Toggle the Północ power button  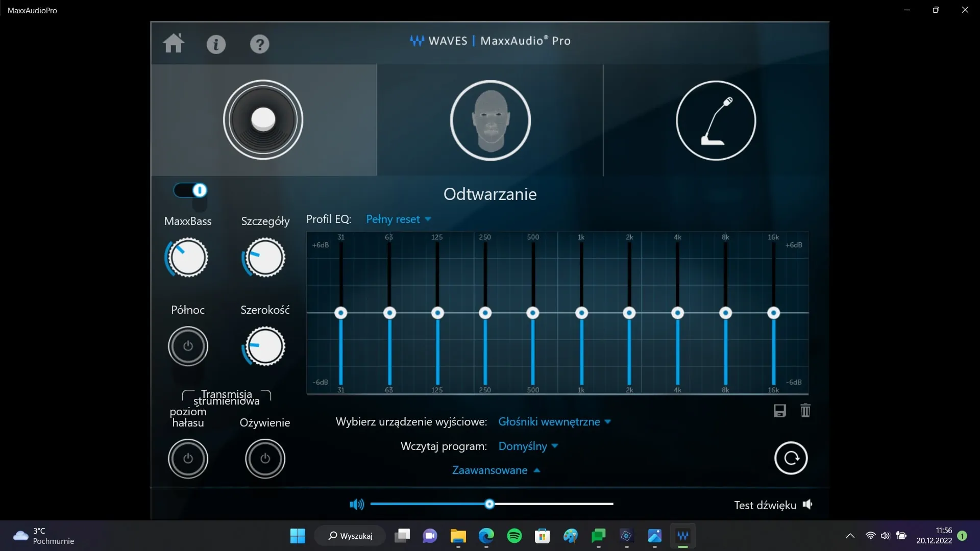click(x=188, y=346)
